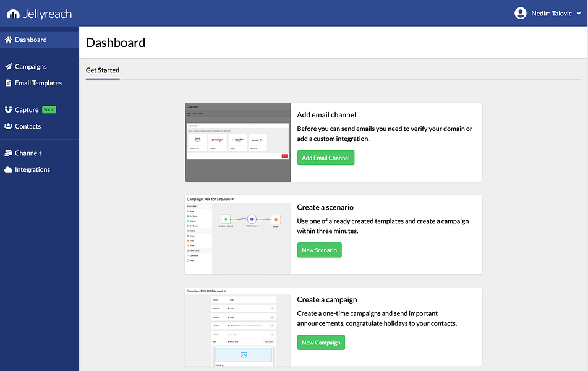Click the Campaigns paper plane icon
The height and width of the screenshot is (371, 588).
pyautogui.click(x=8, y=66)
